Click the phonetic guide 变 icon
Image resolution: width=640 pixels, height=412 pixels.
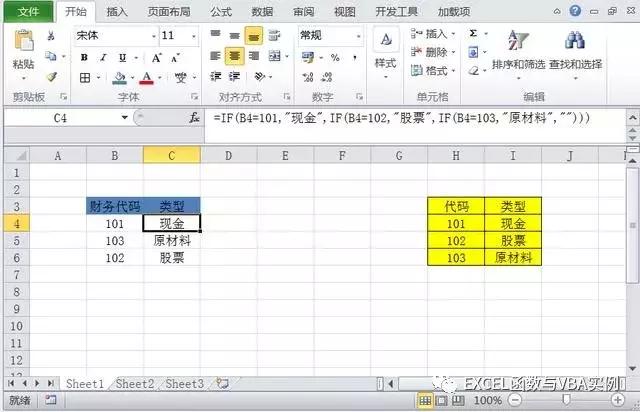click(180, 77)
